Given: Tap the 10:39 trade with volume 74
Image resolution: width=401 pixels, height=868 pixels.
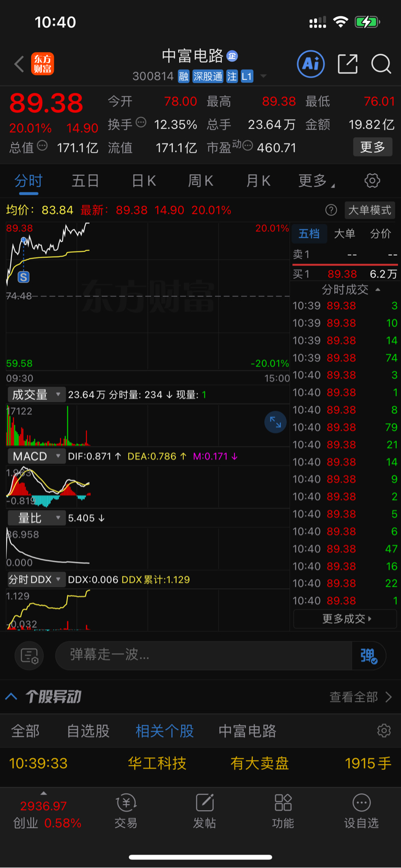Looking at the screenshot, I should pyautogui.click(x=345, y=358).
